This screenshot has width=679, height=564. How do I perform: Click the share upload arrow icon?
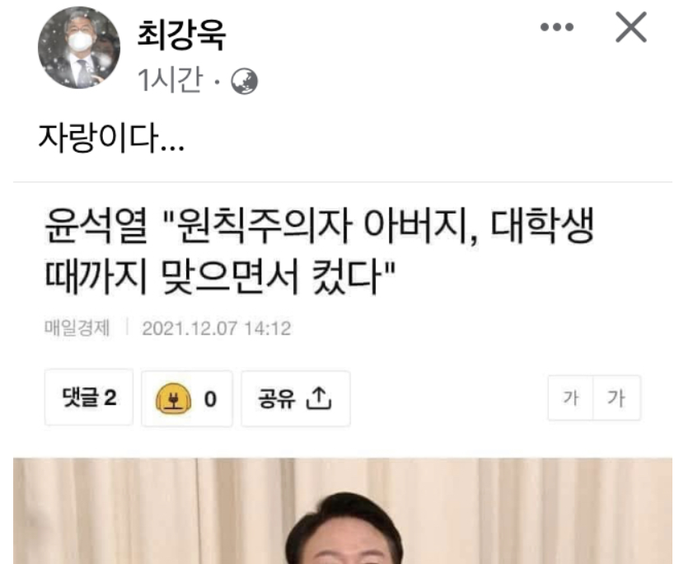point(319,399)
